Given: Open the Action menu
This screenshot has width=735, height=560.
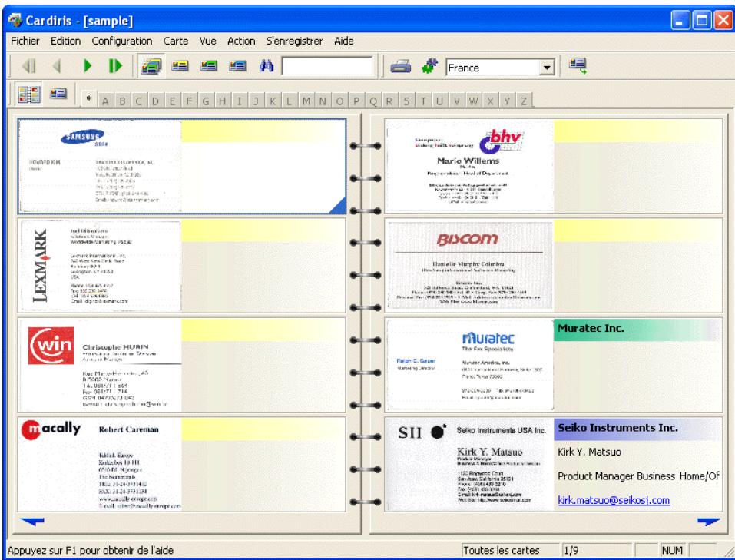Looking at the screenshot, I should click(x=241, y=41).
